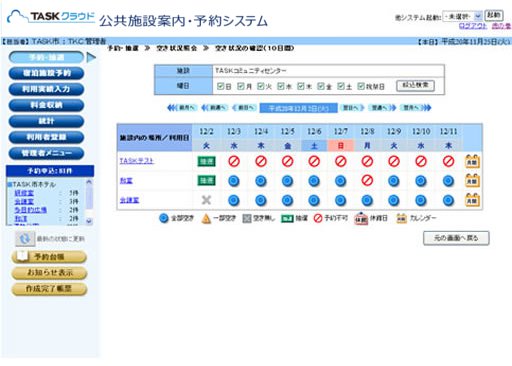
Task: Open monthly calendar icon for 会議室 row
Action: [x=472, y=200]
